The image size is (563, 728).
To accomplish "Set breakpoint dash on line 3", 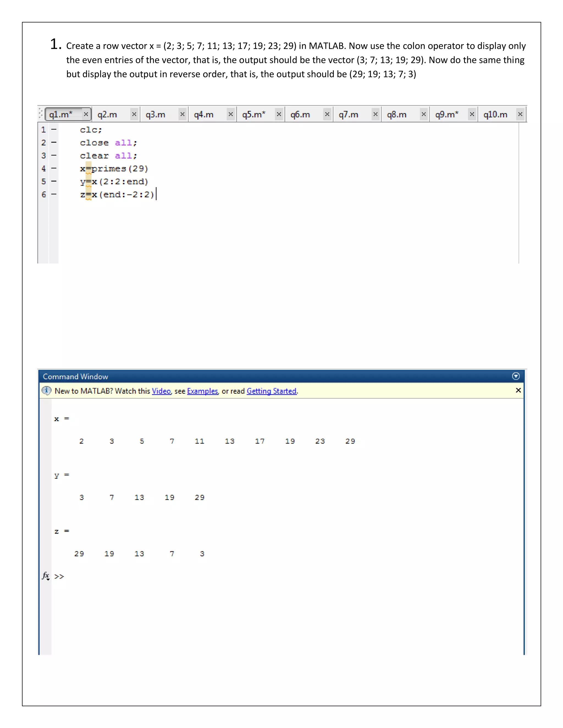I will (x=54, y=155).
